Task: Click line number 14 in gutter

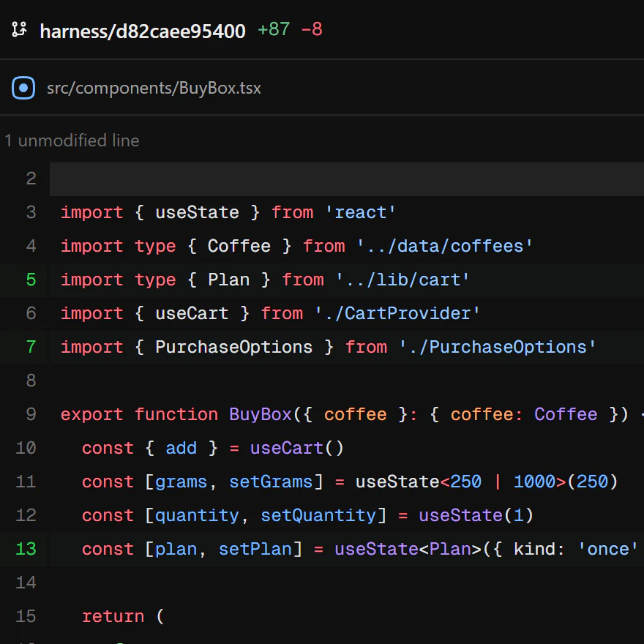Action: pyautogui.click(x=26, y=583)
